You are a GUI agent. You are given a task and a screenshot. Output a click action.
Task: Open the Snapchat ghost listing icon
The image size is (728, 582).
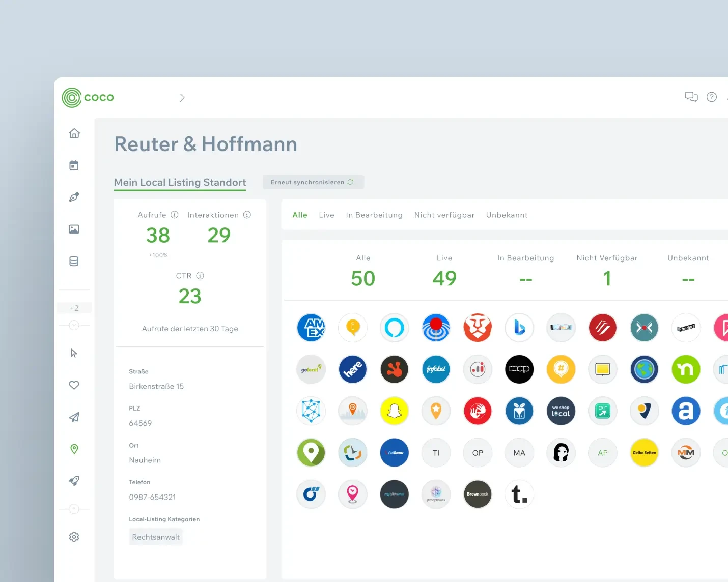(x=395, y=411)
